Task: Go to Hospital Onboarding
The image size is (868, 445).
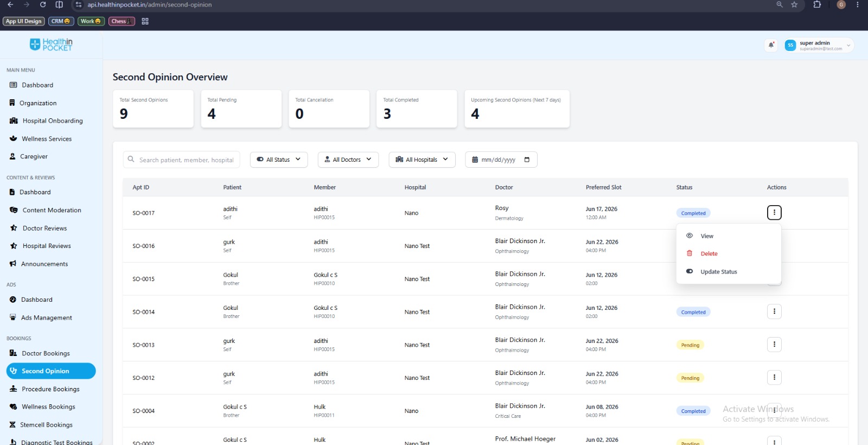Action: point(46,121)
